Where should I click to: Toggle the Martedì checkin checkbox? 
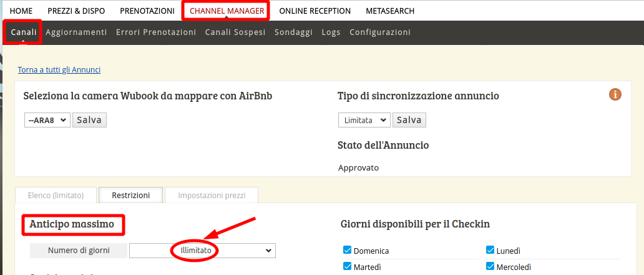348,267
